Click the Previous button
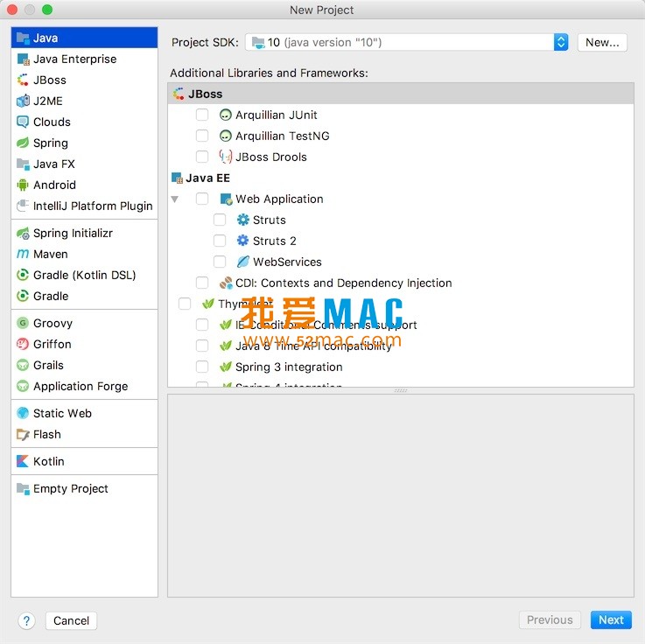 (550, 619)
